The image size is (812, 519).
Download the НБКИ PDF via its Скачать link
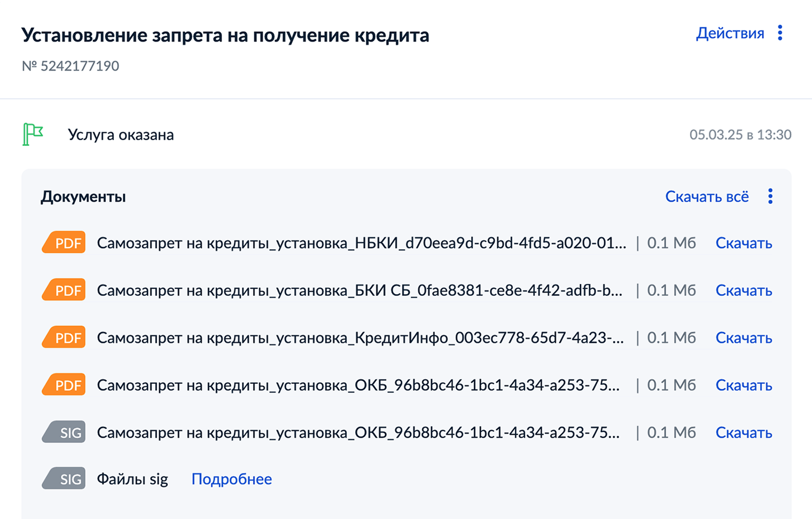744,242
